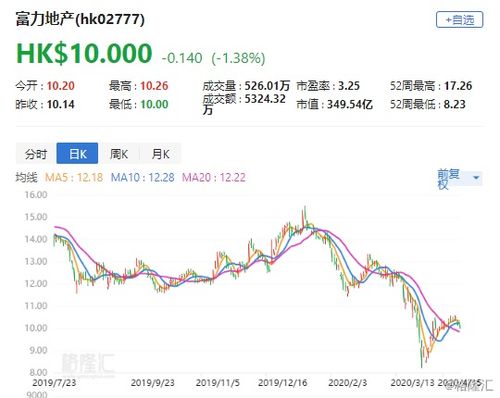The width and height of the screenshot is (500, 398).
Task: Click the day high value 10.26
Action: [x=154, y=86]
